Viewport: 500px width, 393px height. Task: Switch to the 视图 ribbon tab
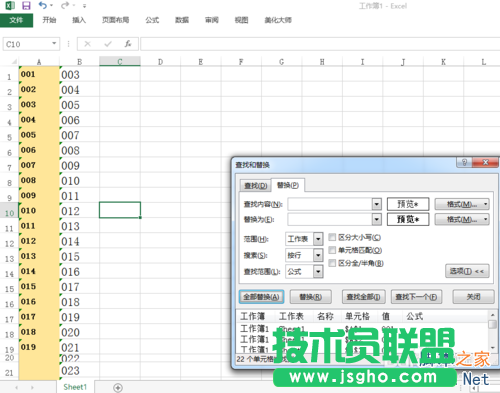pos(241,20)
